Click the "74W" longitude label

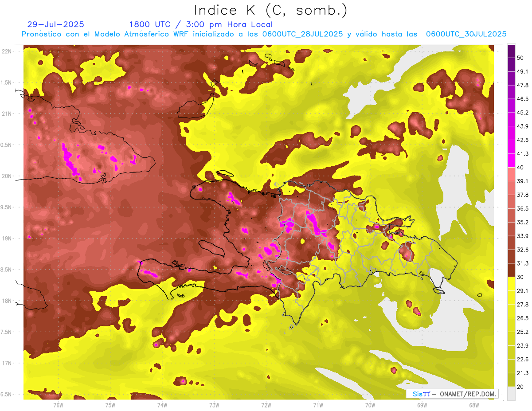click(162, 405)
